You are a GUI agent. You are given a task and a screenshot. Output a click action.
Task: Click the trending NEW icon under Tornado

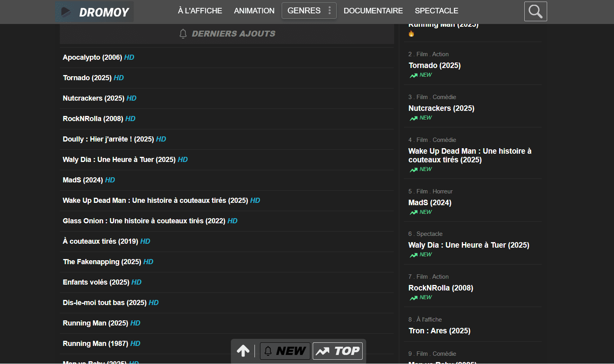tap(413, 75)
